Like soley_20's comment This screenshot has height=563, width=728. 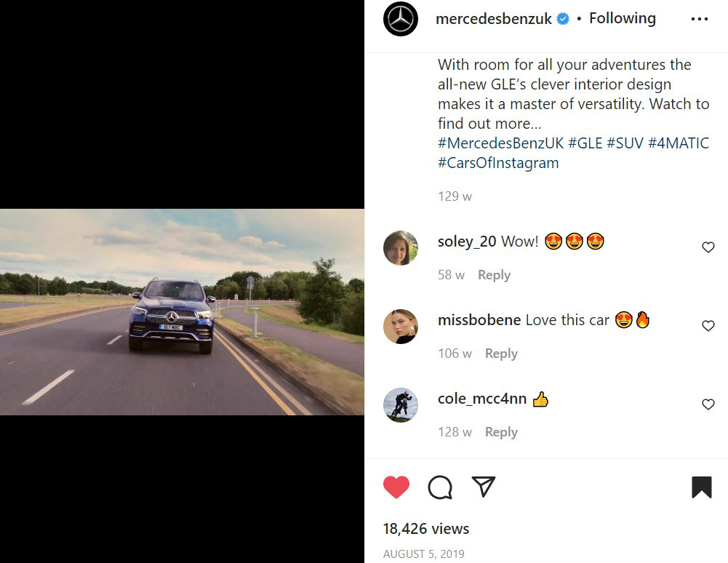click(x=708, y=247)
